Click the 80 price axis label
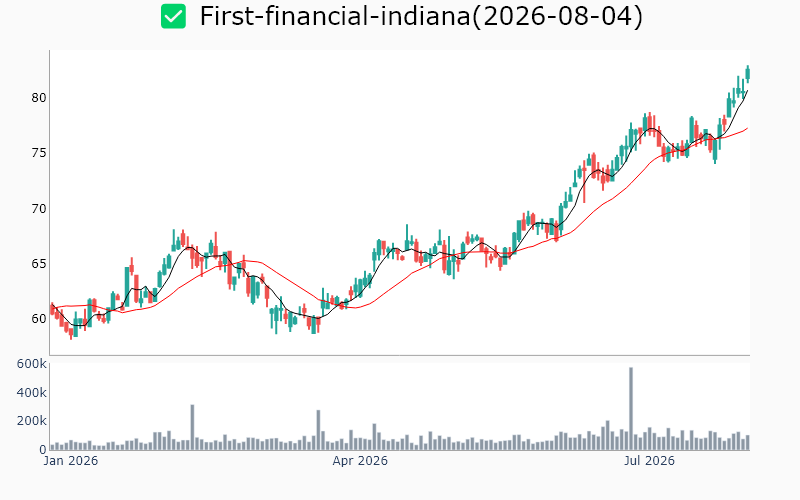 (x=39, y=98)
